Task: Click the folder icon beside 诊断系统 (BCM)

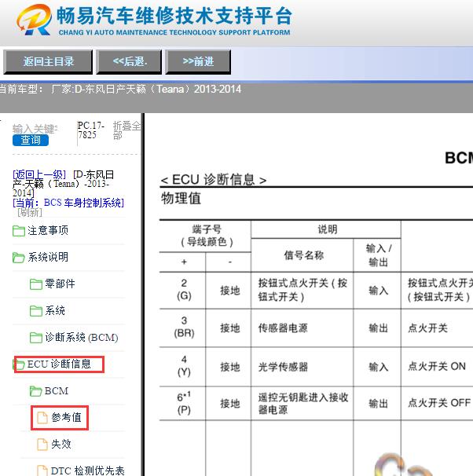Action: click(36, 338)
